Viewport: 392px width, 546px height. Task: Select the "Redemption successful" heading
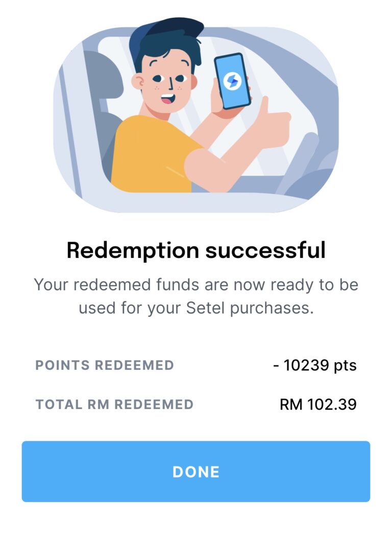[195, 250]
